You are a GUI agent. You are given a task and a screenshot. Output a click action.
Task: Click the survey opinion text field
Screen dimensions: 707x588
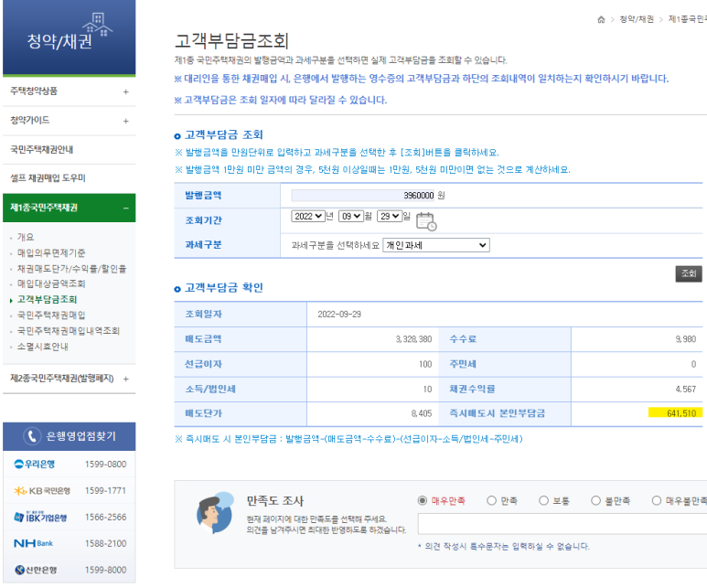pos(562,524)
